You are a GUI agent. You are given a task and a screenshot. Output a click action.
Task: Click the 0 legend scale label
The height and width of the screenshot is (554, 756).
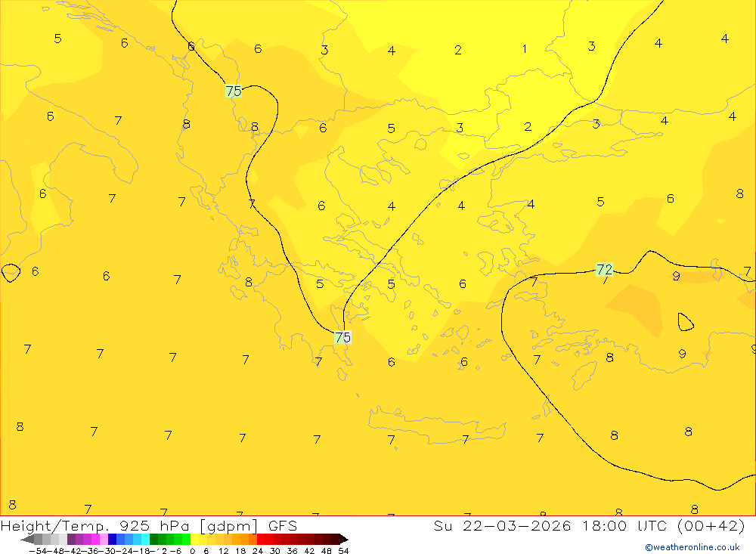tap(192, 551)
